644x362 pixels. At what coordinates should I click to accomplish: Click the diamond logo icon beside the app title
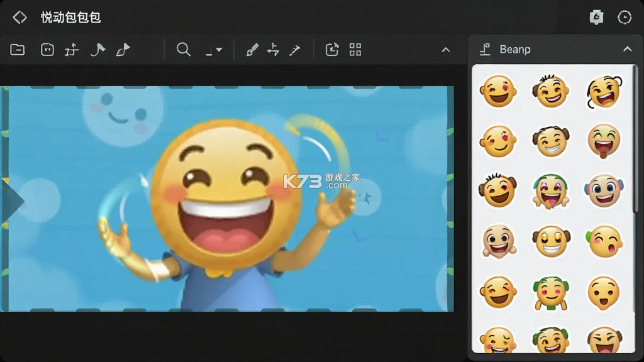tap(19, 17)
